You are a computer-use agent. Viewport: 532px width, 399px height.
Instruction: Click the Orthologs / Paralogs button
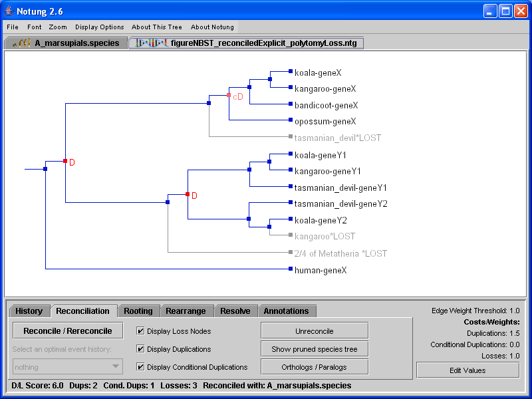[314, 366]
